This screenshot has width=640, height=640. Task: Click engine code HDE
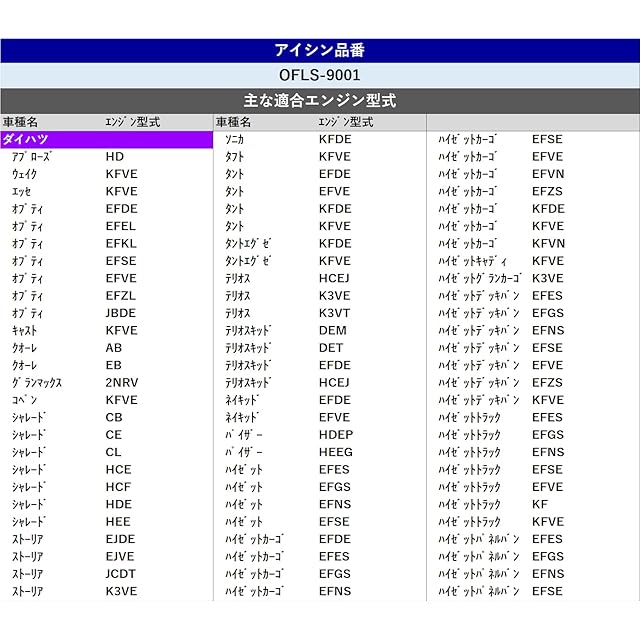[118, 504]
